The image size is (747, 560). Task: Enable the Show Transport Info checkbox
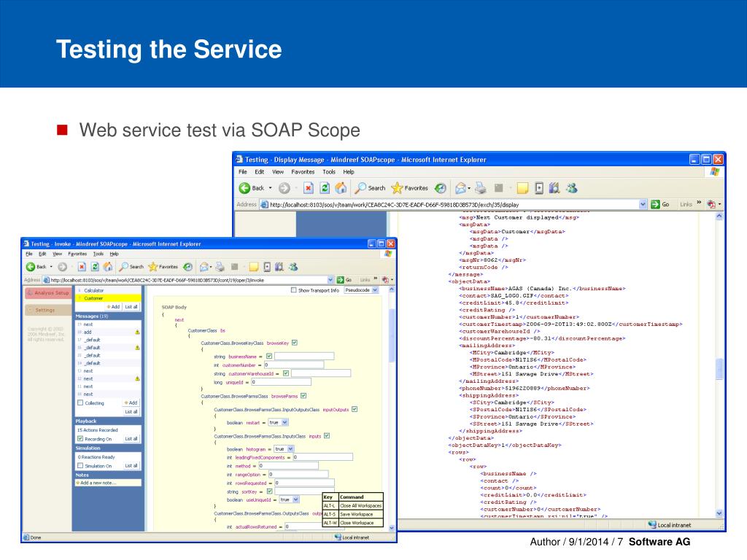point(293,290)
